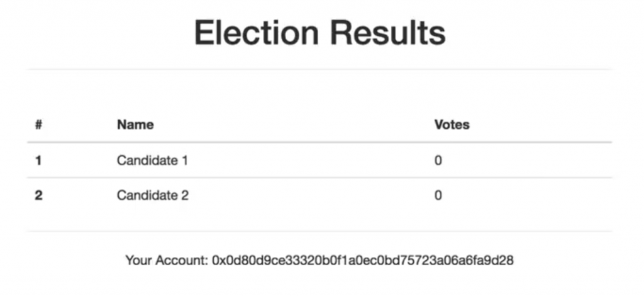Image resolution: width=644 pixels, height=296 pixels.
Task: Click Candidate 2 vote count
Action: tap(438, 195)
